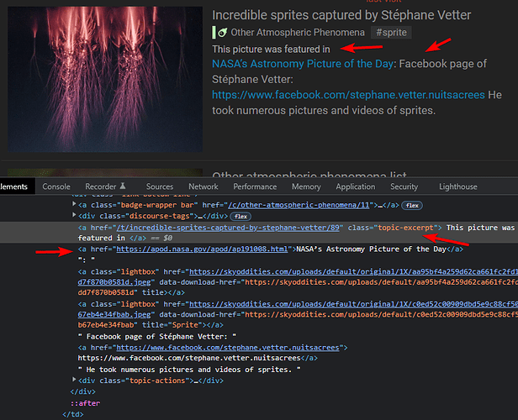Open the Lighthouse tab

coord(457,186)
